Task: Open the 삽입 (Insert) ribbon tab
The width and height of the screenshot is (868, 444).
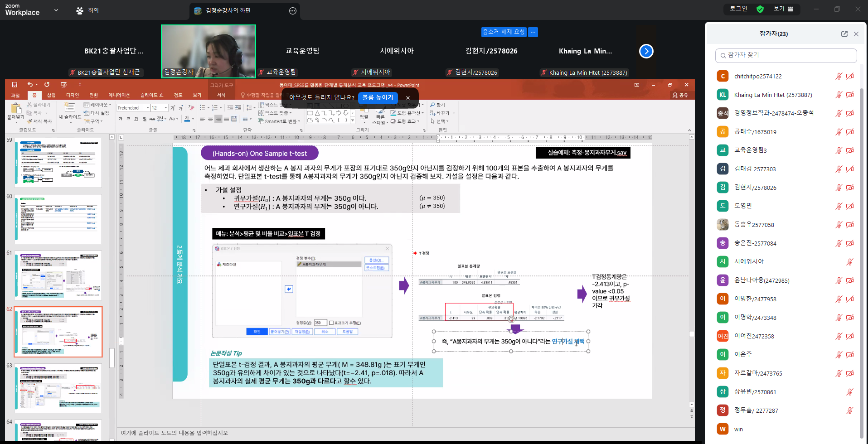Action: click(x=51, y=95)
